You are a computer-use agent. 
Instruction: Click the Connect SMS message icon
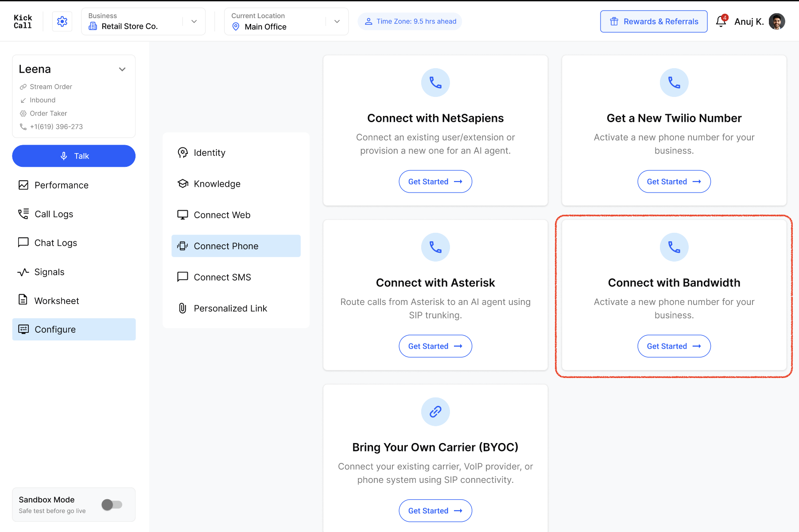click(182, 277)
